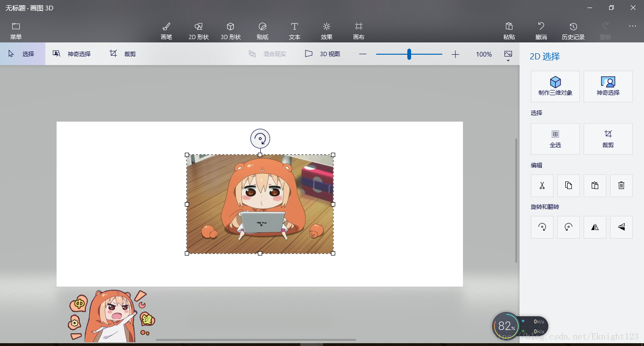Click the plus zoom-in button

click(x=455, y=54)
